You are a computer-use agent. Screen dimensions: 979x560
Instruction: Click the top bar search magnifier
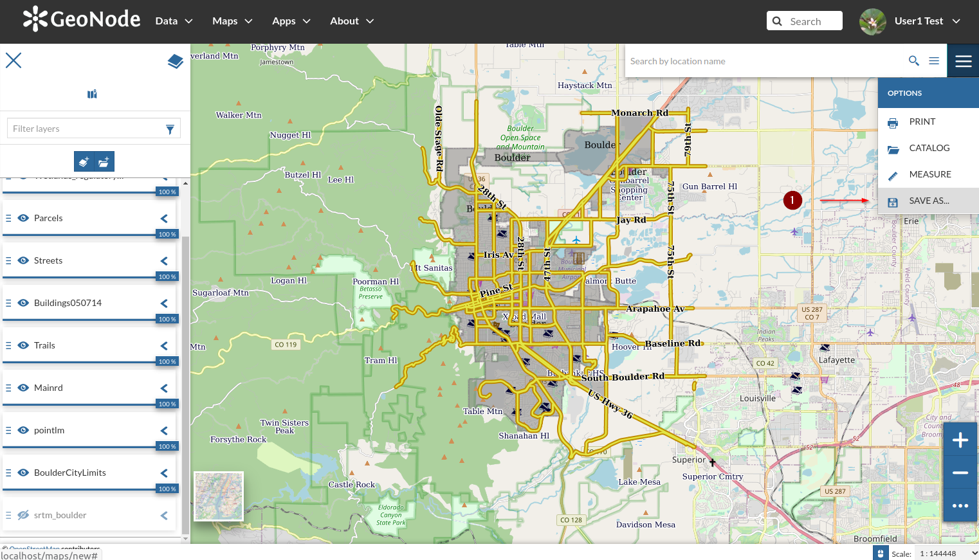tap(777, 21)
